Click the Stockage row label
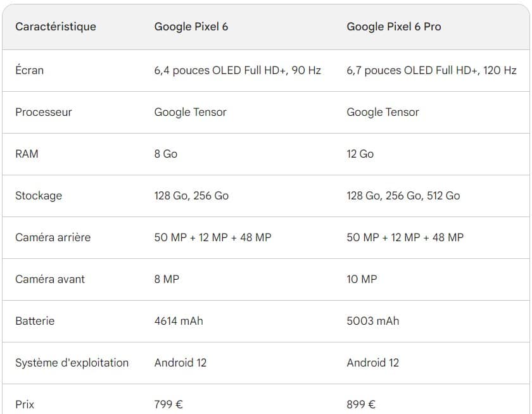This screenshot has width=532, height=414. click(x=39, y=196)
